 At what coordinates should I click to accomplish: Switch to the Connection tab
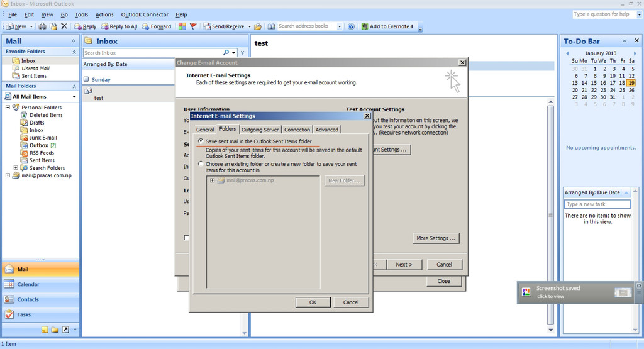point(297,130)
